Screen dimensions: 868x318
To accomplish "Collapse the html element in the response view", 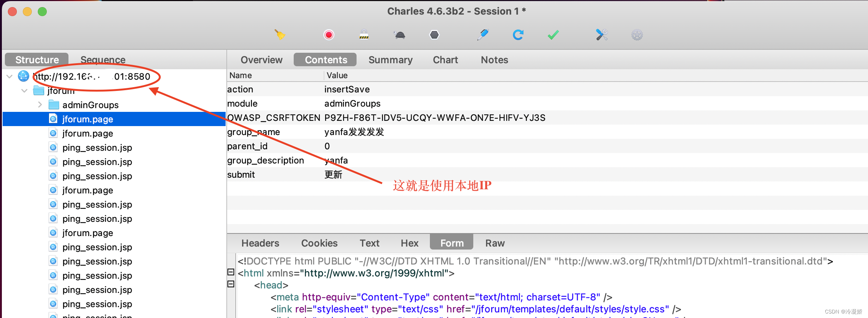I will pyautogui.click(x=231, y=272).
